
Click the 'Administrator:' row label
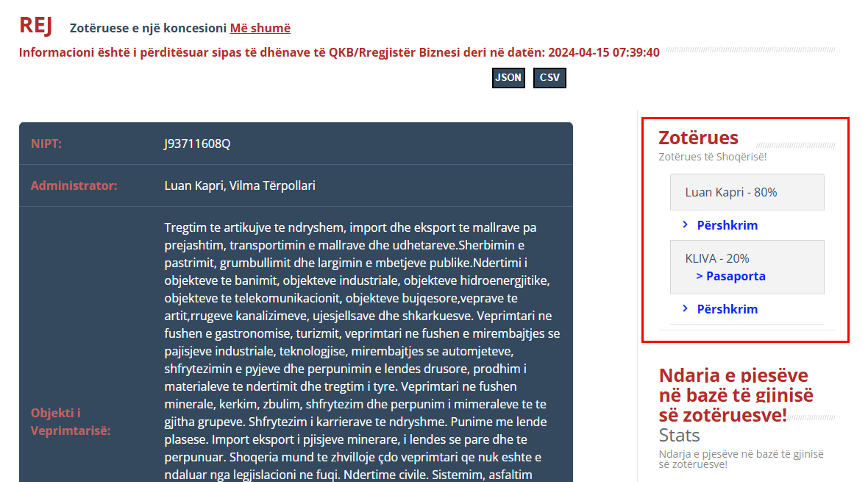tap(74, 185)
